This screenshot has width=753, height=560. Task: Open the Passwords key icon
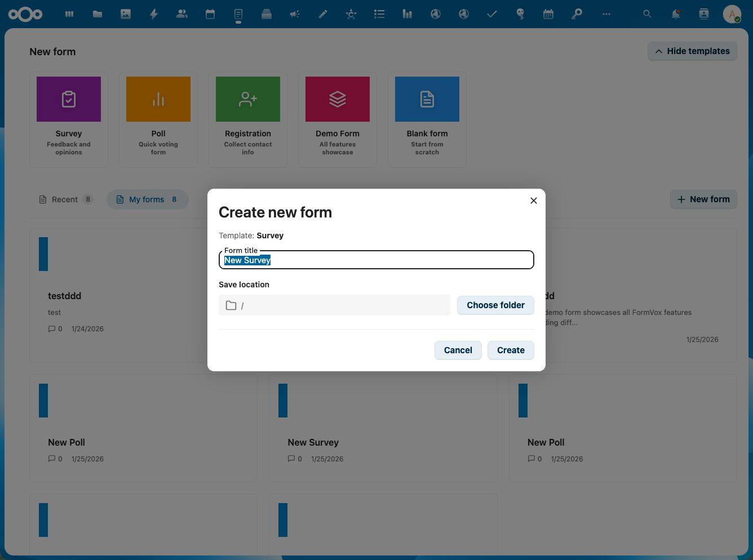point(577,14)
